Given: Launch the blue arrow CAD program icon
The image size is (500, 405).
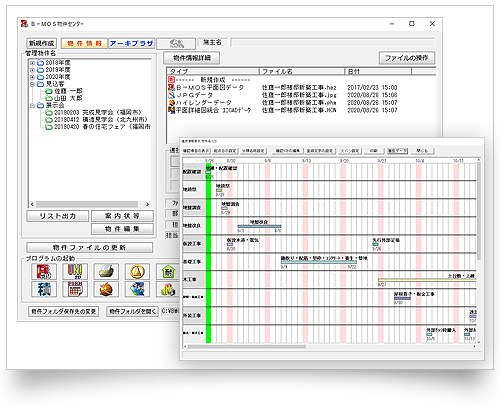Looking at the screenshot, I should [137, 289].
